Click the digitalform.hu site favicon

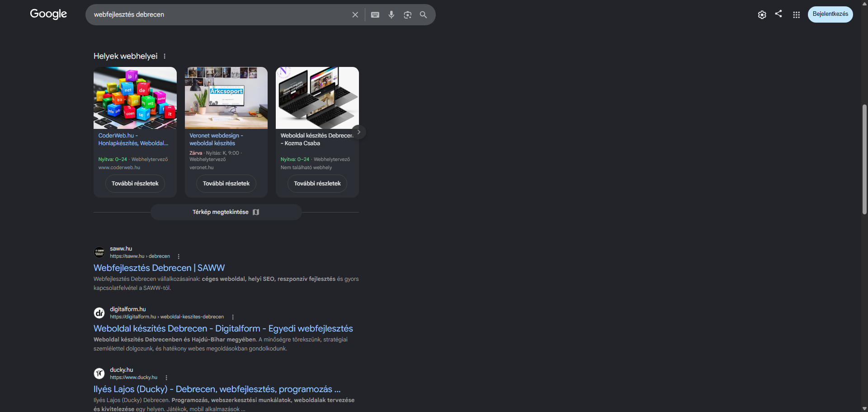pyautogui.click(x=99, y=313)
